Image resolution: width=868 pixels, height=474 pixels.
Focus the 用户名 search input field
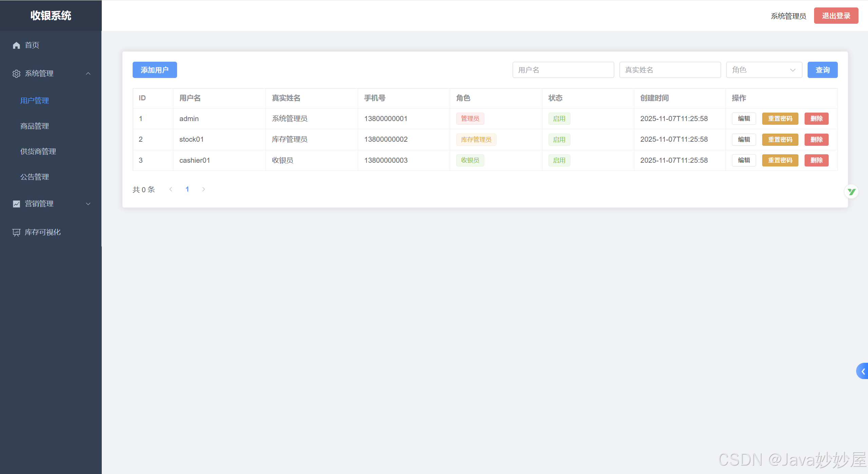[563, 70]
